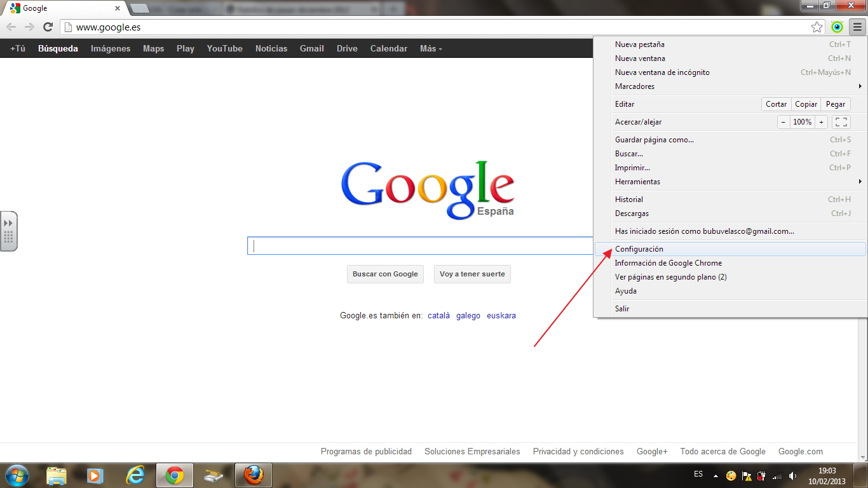This screenshot has height=488, width=868.
Task: Open Maps in the Google bar
Action: (x=153, y=48)
